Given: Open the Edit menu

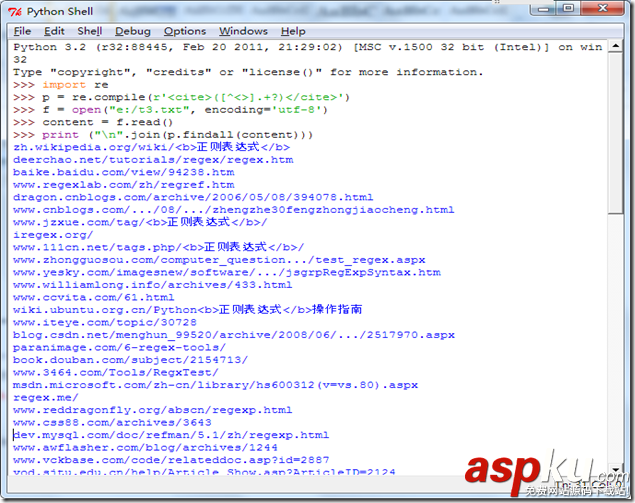Looking at the screenshot, I should point(54,31).
